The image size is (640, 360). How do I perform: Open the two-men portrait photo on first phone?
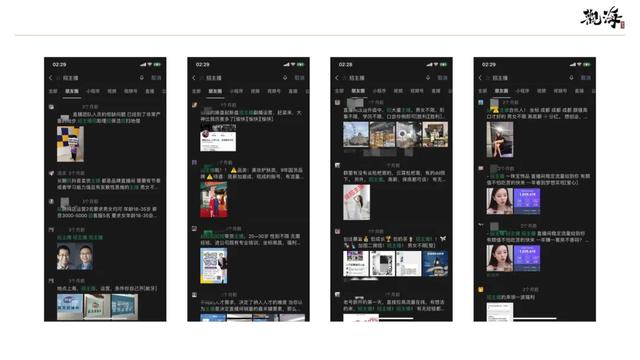coord(75,257)
